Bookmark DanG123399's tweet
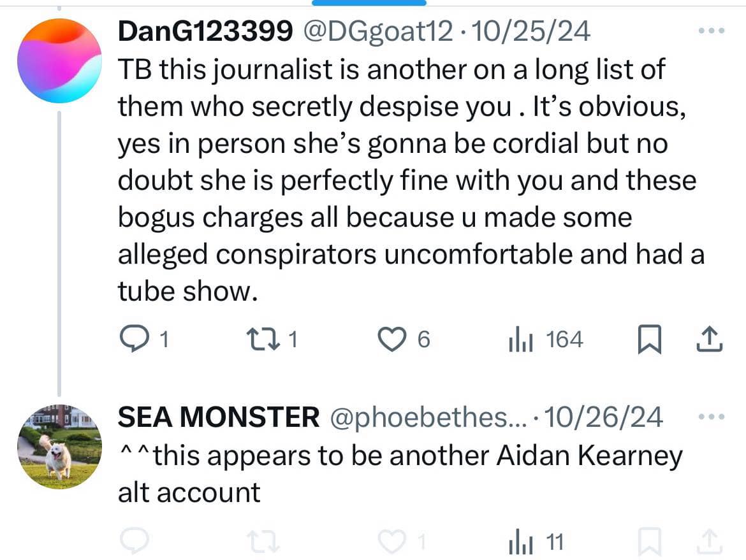 tap(650, 340)
